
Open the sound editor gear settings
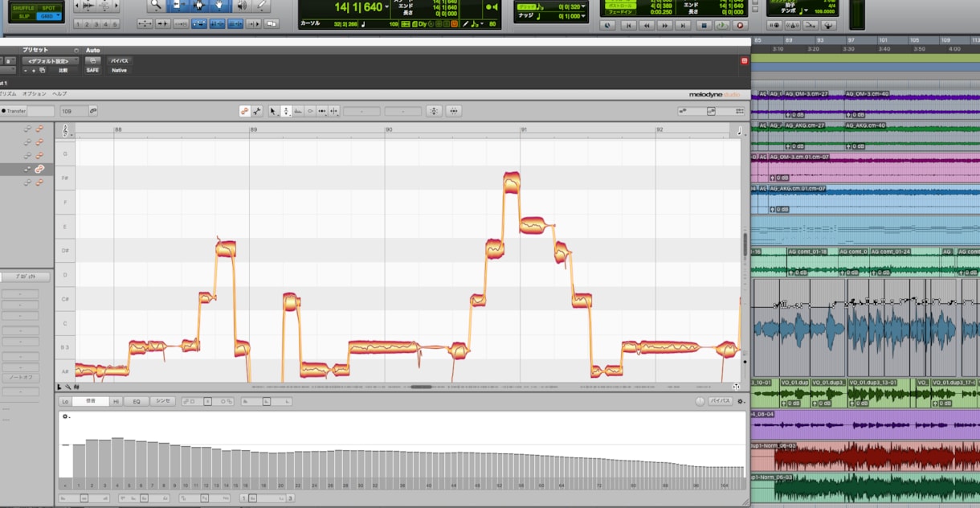pos(741,401)
